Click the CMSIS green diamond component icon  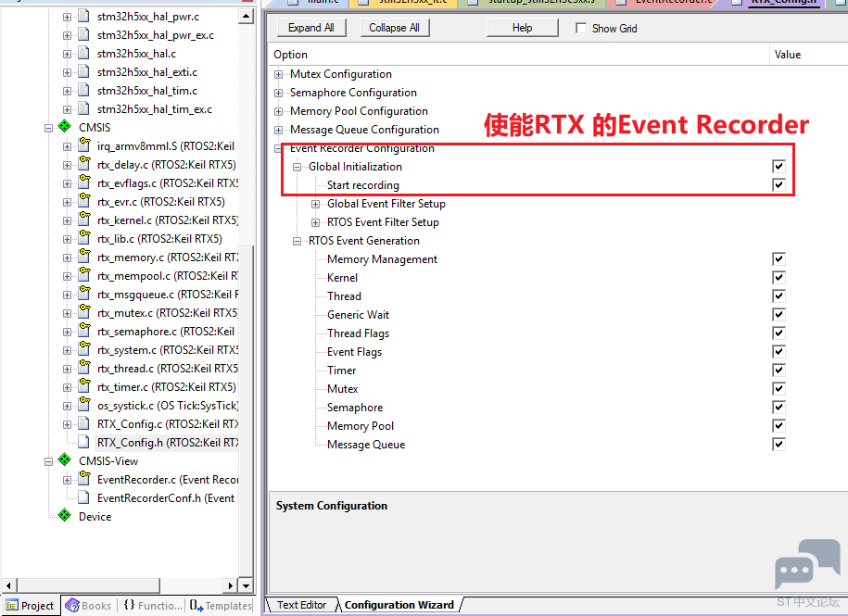click(64, 126)
